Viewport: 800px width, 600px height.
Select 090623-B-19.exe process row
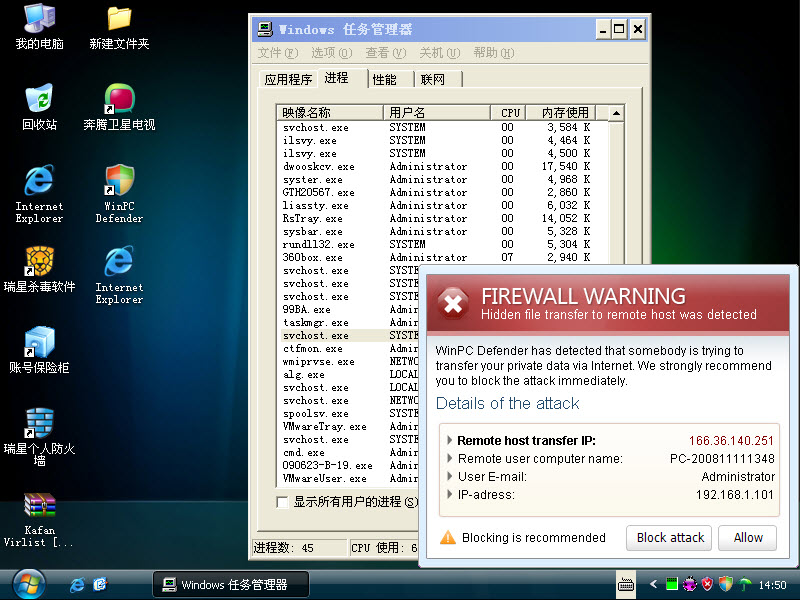point(349,465)
